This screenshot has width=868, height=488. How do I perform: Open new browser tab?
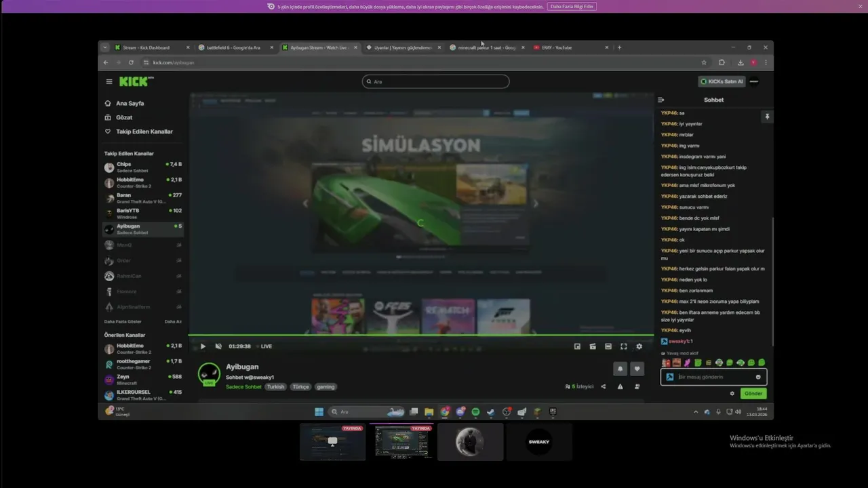[x=619, y=47]
